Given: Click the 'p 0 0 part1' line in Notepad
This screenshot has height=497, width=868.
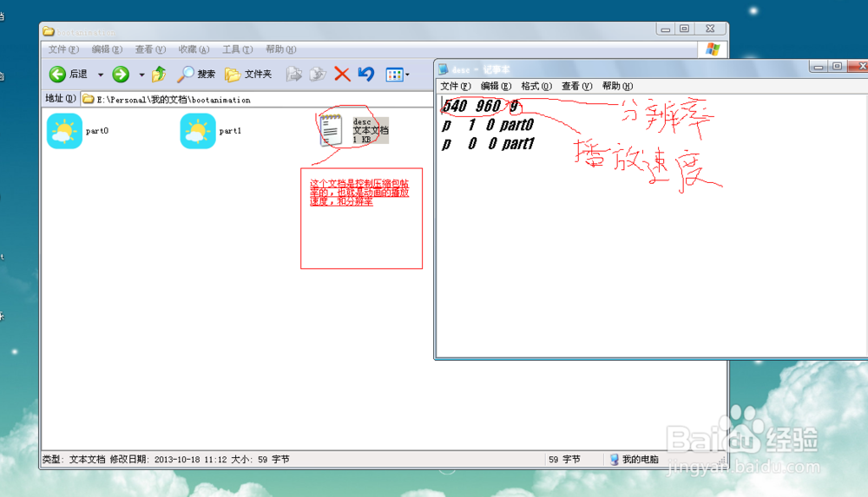Looking at the screenshot, I should [x=488, y=144].
